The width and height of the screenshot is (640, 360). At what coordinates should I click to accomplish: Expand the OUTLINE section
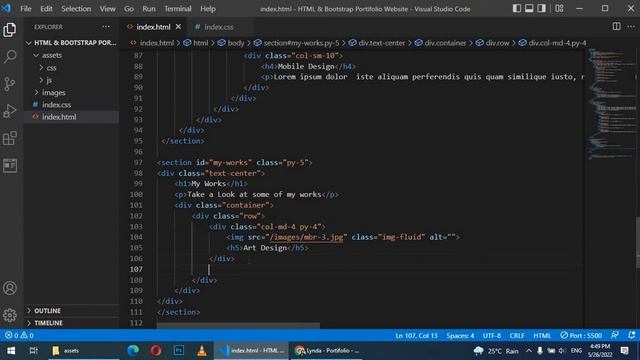click(x=71, y=311)
